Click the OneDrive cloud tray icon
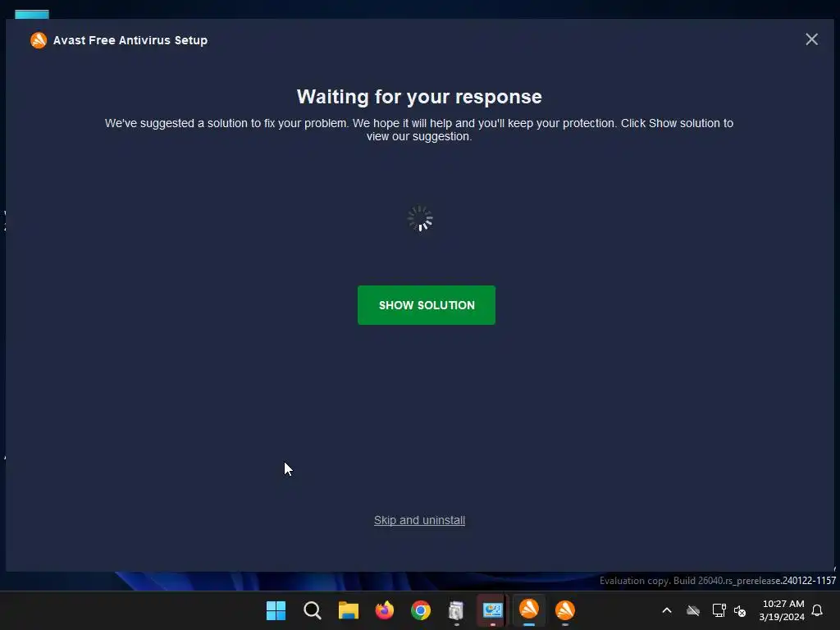The image size is (840, 630). click(x=693, y=610)
